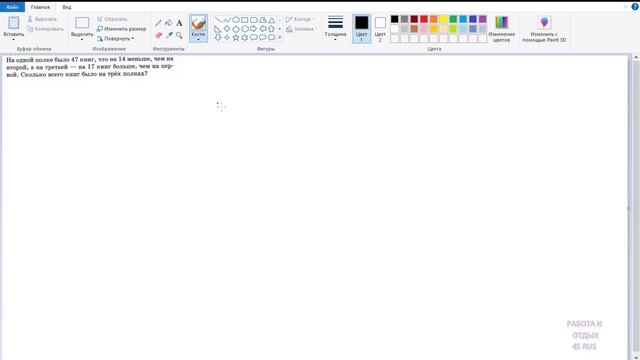640x360 pixels.
Task: Pick the yellow color swatch
Action: 443,19
